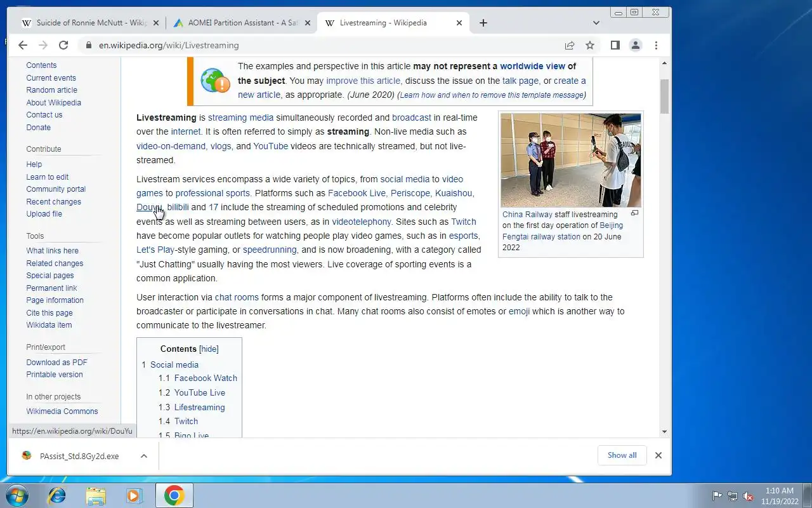Reload the Livestreaming page
The image size is (812, 508).
click(63, 45)
